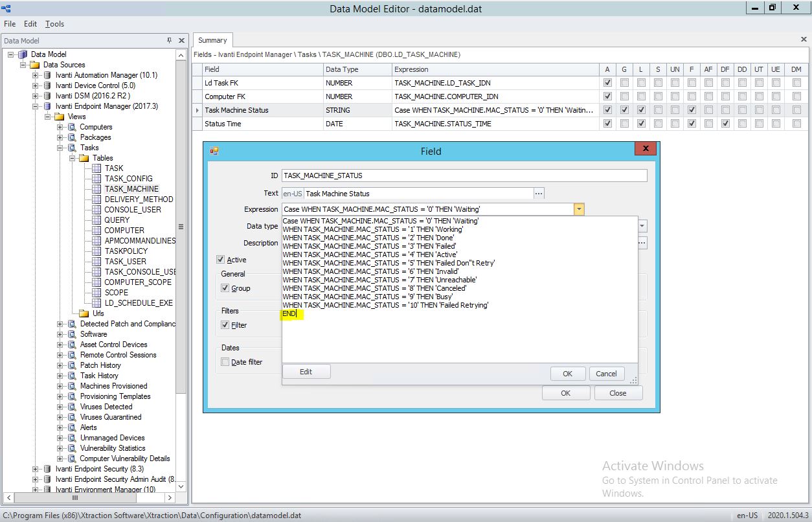Select the Summary tab

[212, 40]
